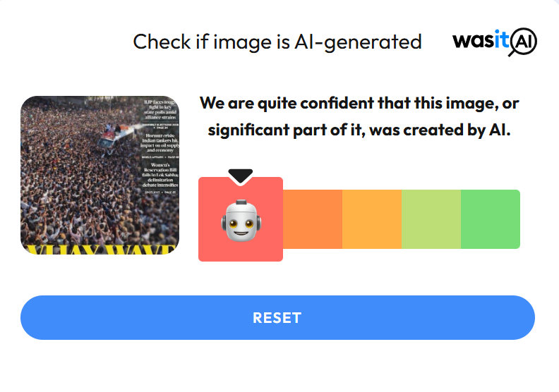Viewport: 559px width, 392px height.
Task: Click the robot face emoji
Action: (241, 221)
